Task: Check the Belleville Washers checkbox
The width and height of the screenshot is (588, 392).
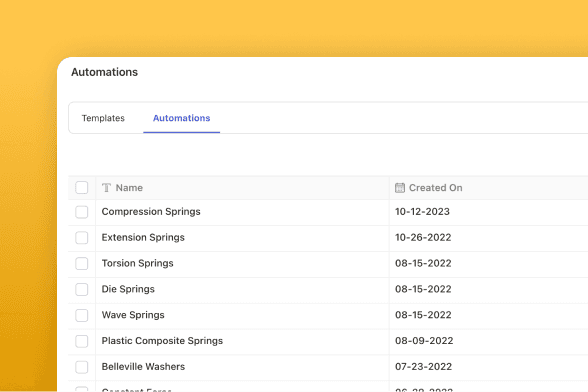Action: pos(82,367)
